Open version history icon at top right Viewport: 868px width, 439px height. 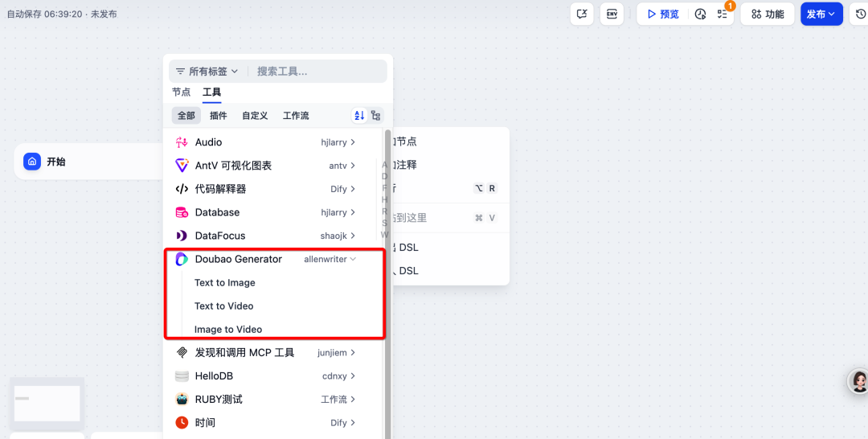pos(860,14)
